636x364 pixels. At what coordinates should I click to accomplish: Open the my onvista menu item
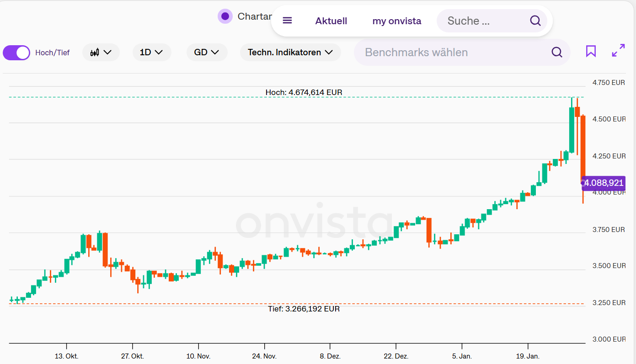click(396, 21)
